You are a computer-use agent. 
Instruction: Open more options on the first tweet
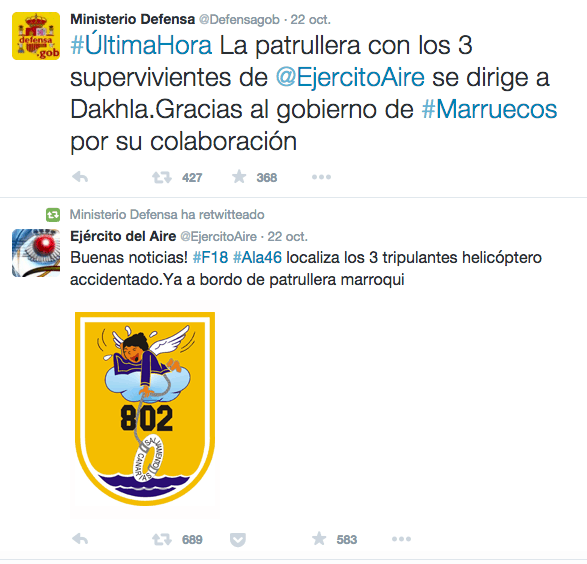322,177
